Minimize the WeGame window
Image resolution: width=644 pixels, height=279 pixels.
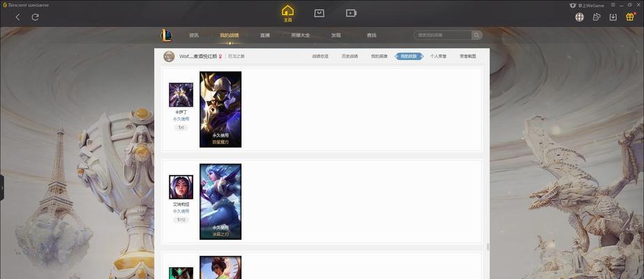click(x=622, y=5)
